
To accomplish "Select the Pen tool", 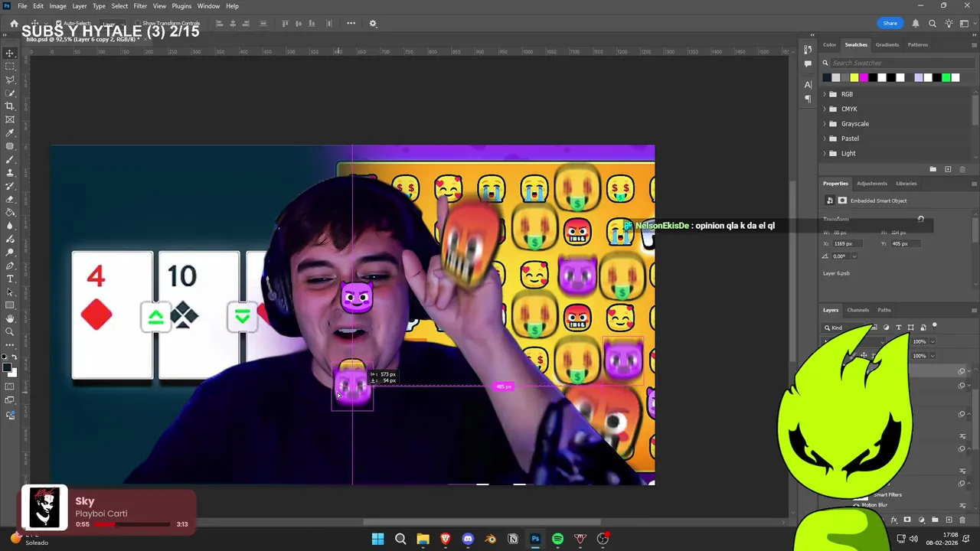I will click(10, 266).
